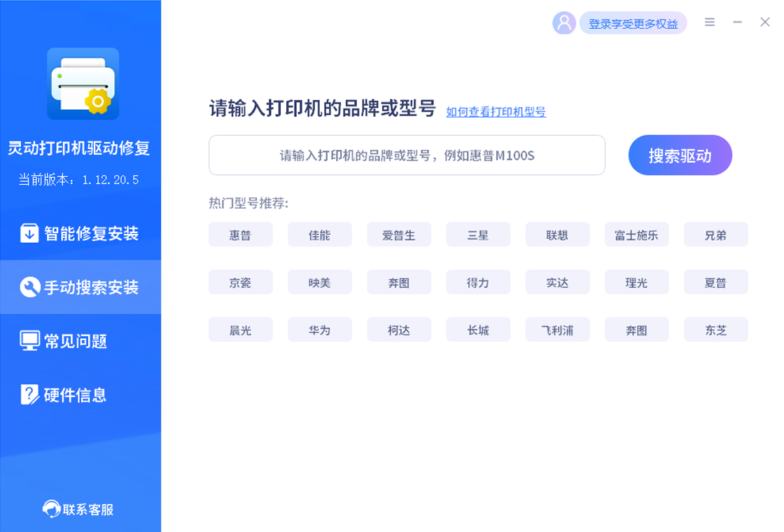
Task: Choose the 联想 brand chip
Action: pos(557,234)
